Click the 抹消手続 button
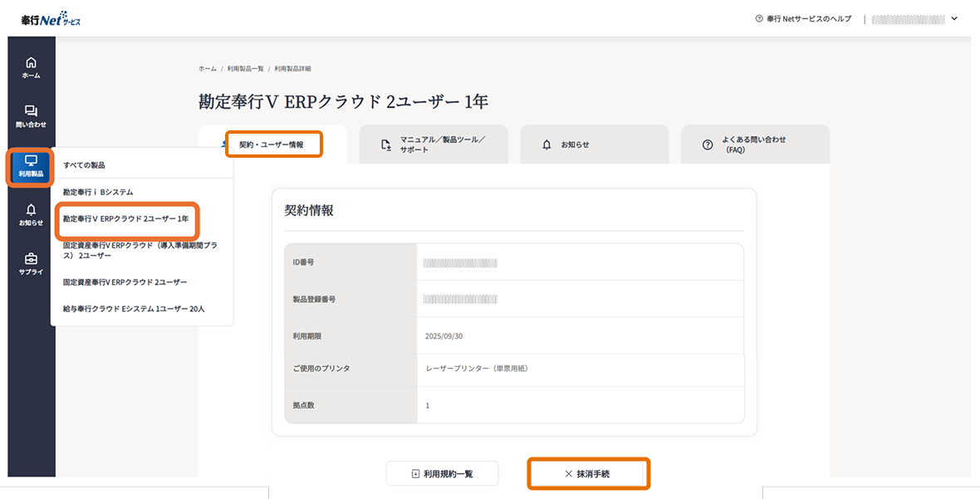Screen dimensions: 980x499 [x=589, y=473]
